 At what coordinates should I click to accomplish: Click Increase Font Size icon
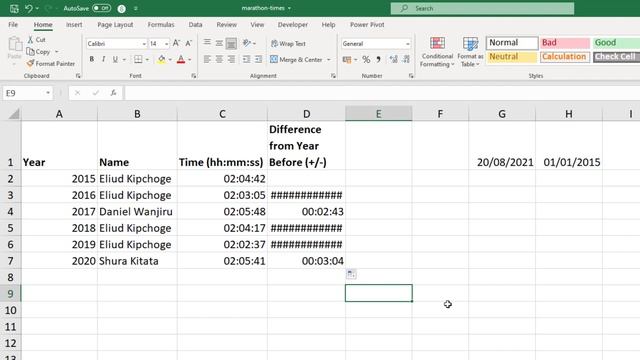click(176, 43)
